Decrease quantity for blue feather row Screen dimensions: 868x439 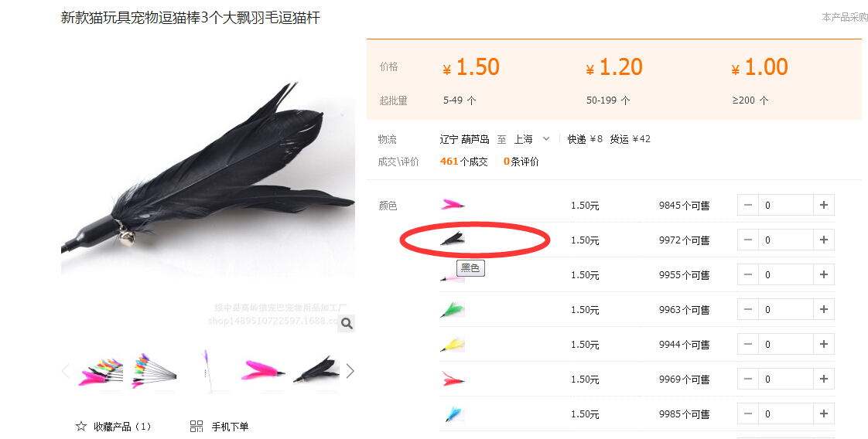pyautogui.click(x=748, y=413)
